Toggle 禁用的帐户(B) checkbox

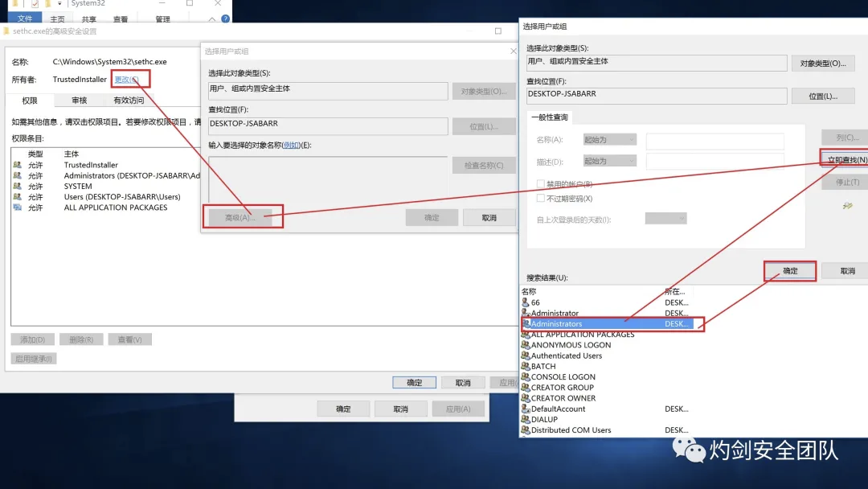click(541, 184)
